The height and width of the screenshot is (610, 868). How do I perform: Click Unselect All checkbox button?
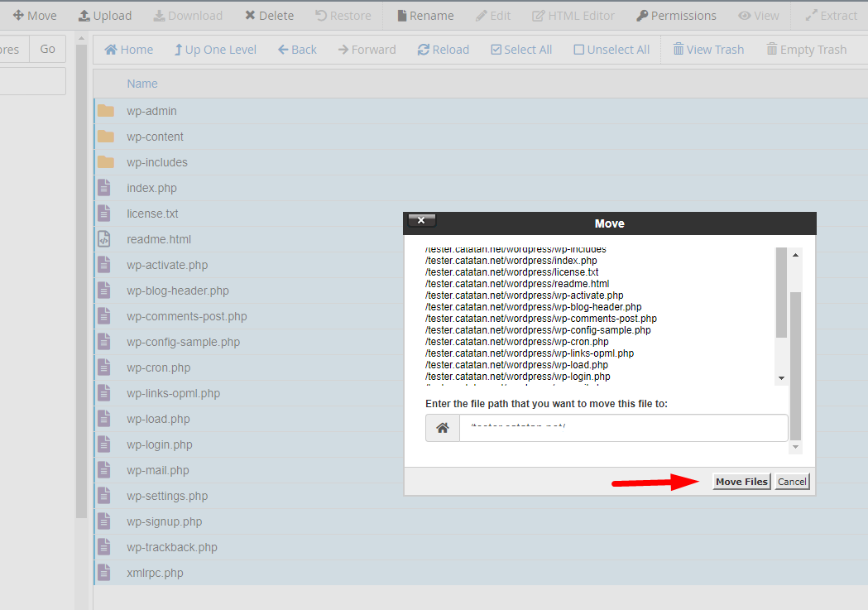click(x=611, y=50)
